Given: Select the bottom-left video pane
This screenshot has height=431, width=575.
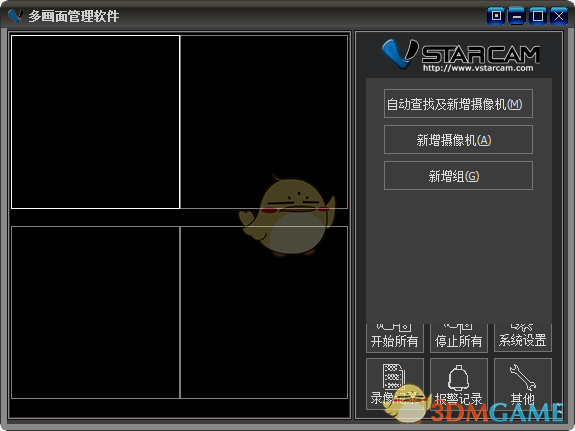Looking at the screenshot, I should (95, 313).
